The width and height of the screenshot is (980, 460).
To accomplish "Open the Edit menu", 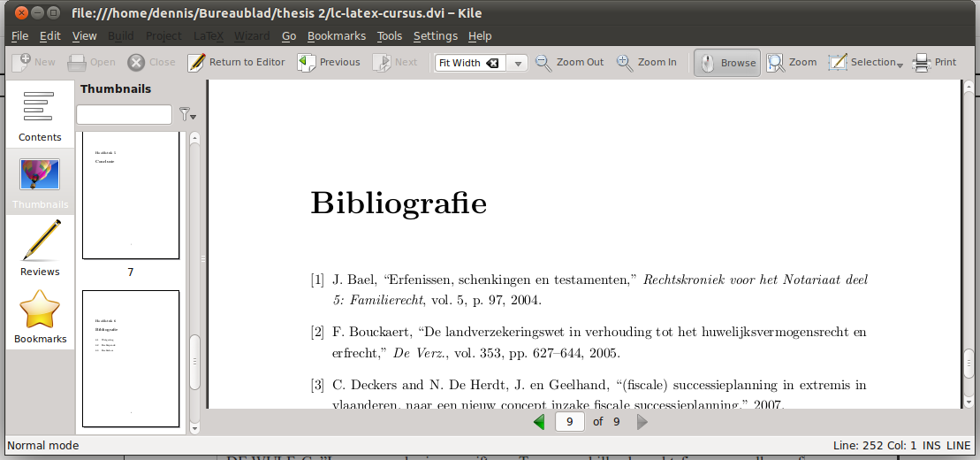I will 50,36.
